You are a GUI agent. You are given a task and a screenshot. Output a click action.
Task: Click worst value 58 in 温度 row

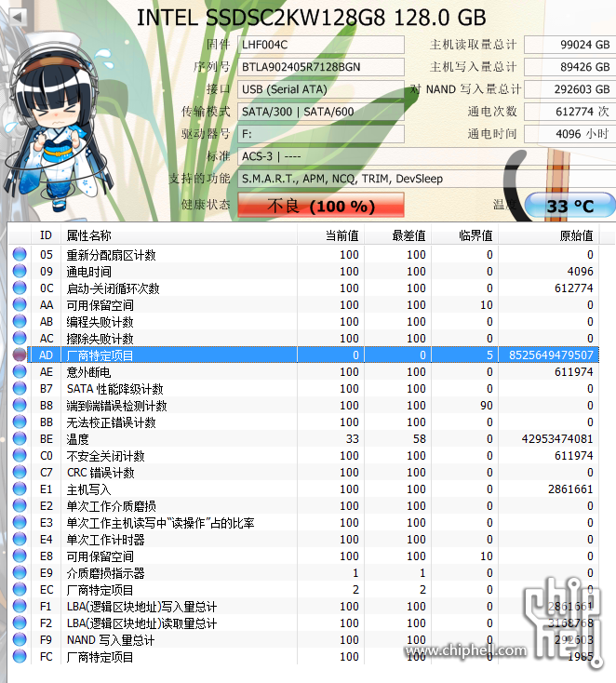[x=419, y=438]
